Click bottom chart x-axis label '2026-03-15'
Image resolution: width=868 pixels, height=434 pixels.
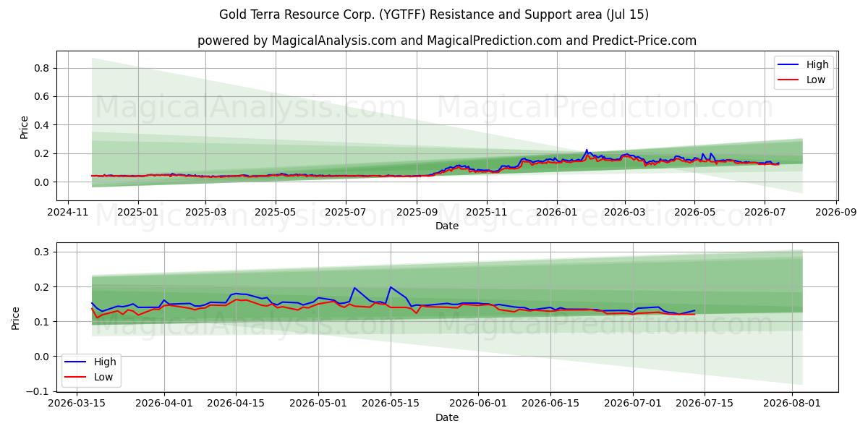[77, 404]
